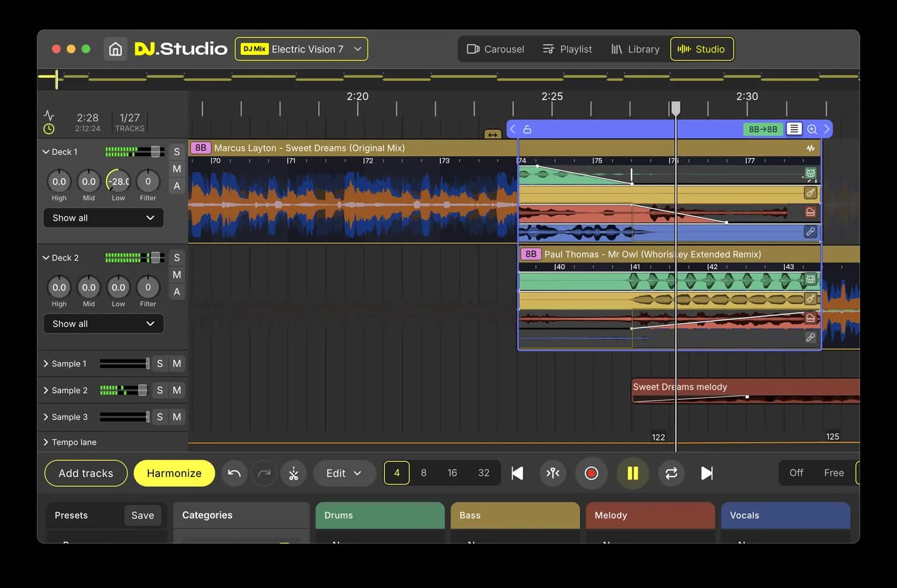This screenshot has width=897, height=588.
Task: Click Add tracks button
Action: (x=86, y=473)
